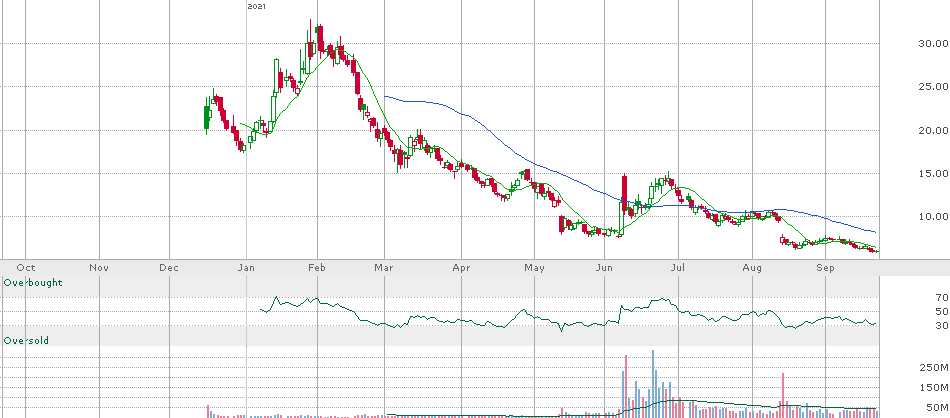The image size is (950, 418).
Task: Click the 15.00 price axis label
Action: [932, 173]
